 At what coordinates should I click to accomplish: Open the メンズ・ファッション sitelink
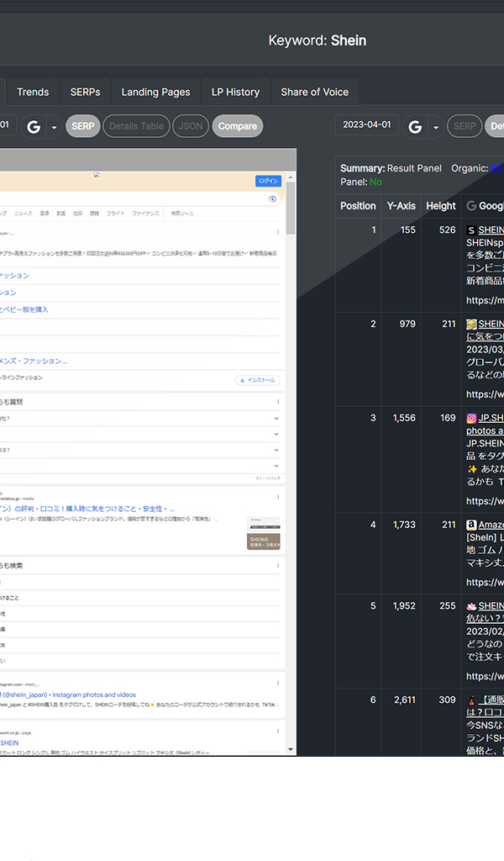(34, 361)
